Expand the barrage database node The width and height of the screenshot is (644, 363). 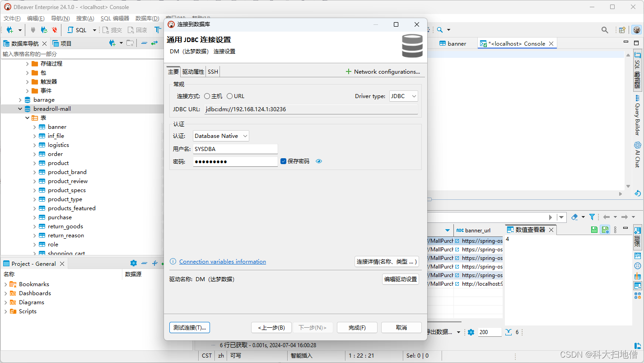pos(20,100)
